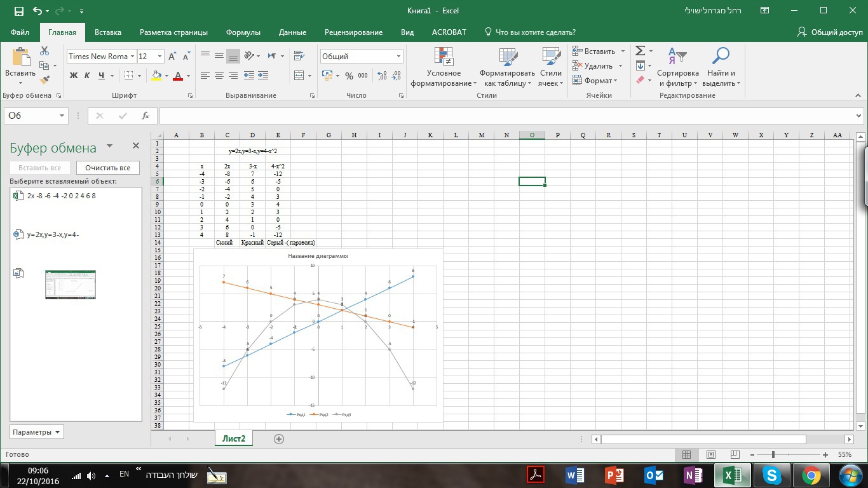
Task: Open Форматировать как таблицу
Action: (x=507, y=68)
